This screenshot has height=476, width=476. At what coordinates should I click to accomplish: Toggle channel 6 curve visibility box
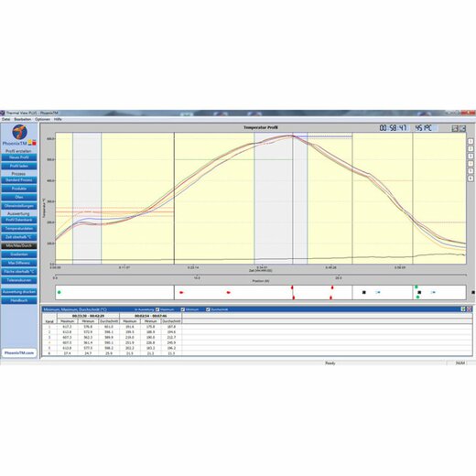coord(471,178)
